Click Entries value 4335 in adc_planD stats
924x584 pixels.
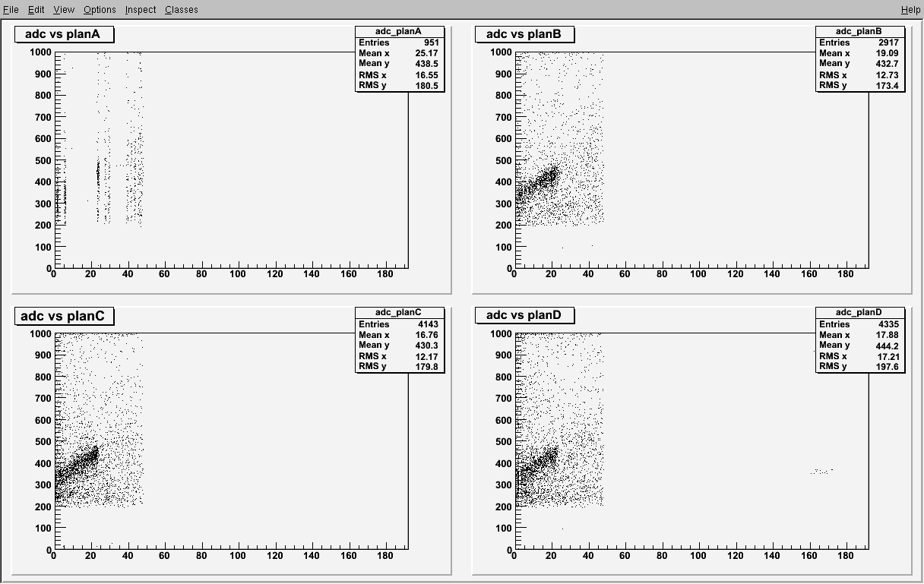click(x=888, y=324)
